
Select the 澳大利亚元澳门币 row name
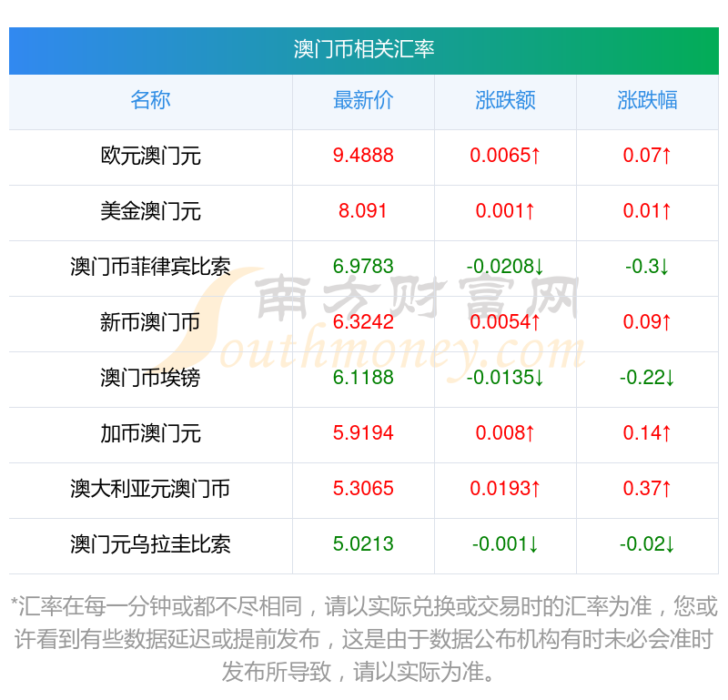tap(150, 489)
